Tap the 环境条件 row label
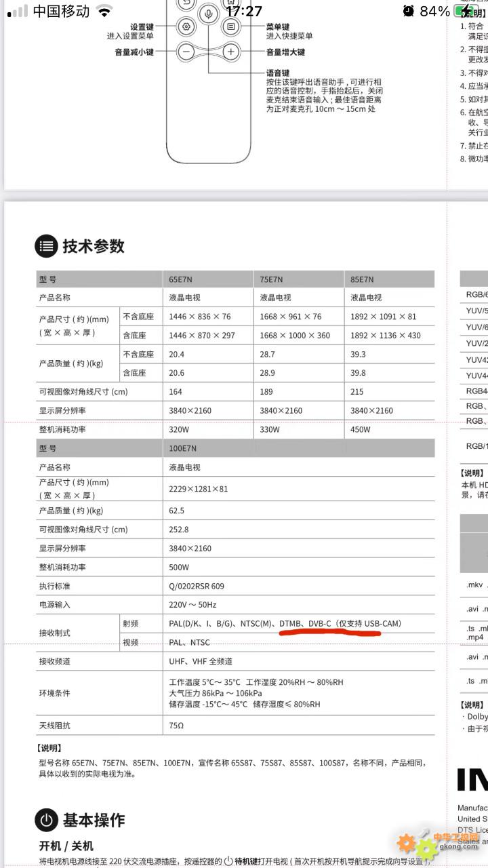488x868 pixels. (x=55, y=693)
